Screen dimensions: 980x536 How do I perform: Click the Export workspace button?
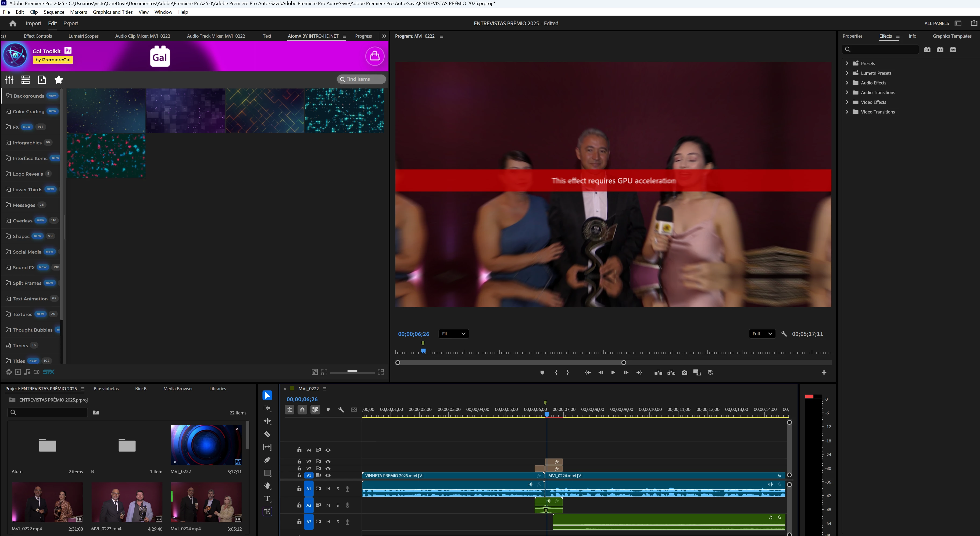70,23
